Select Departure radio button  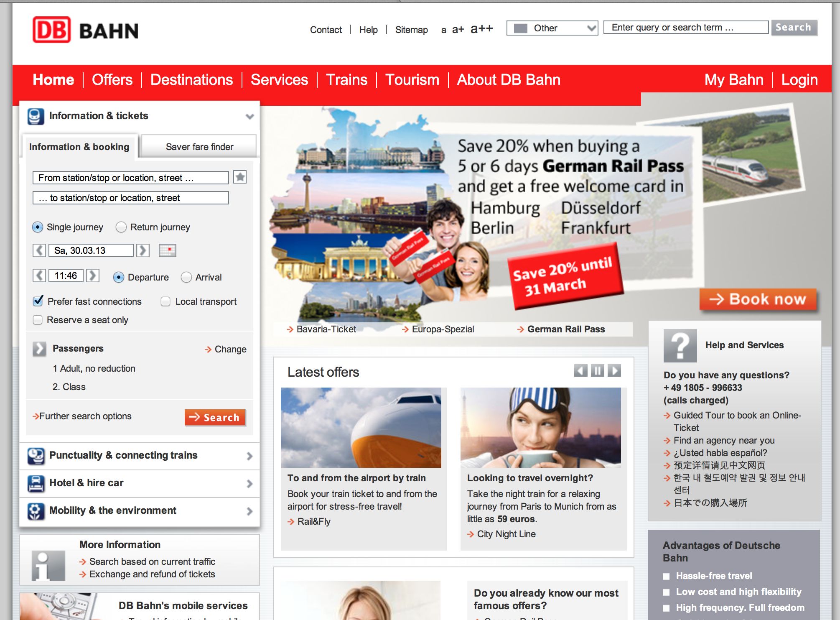[119, 277]
